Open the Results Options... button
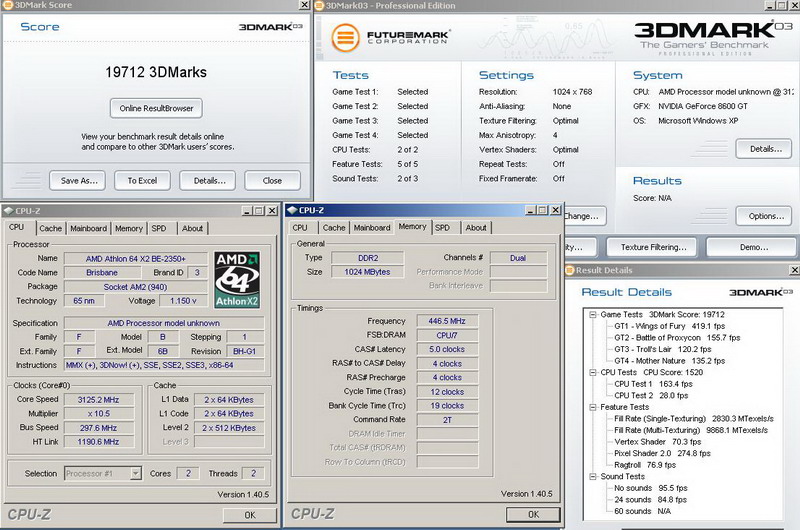This screenshot has width=800, height=530. tap(764, 216)
